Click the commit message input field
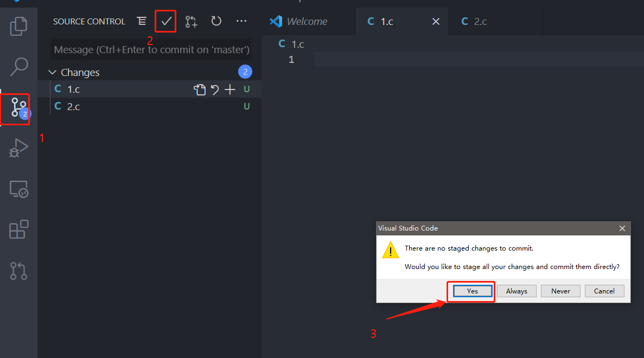Screen dimensions: 644x358 (x=151, y=50)
